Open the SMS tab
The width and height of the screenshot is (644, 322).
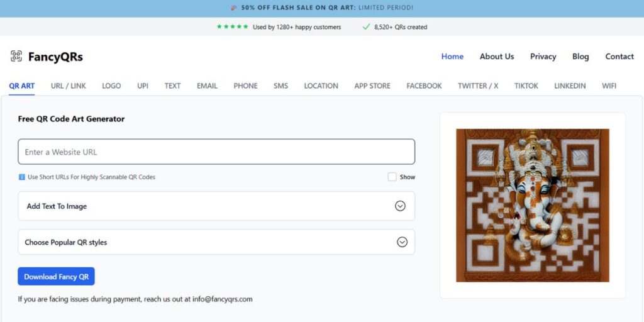click(x=281, y=86)
